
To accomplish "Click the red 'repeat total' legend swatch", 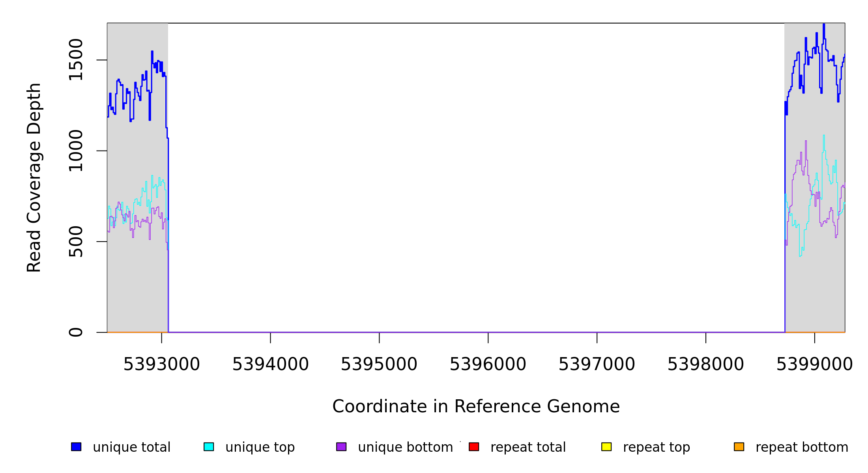I will 474,447.
